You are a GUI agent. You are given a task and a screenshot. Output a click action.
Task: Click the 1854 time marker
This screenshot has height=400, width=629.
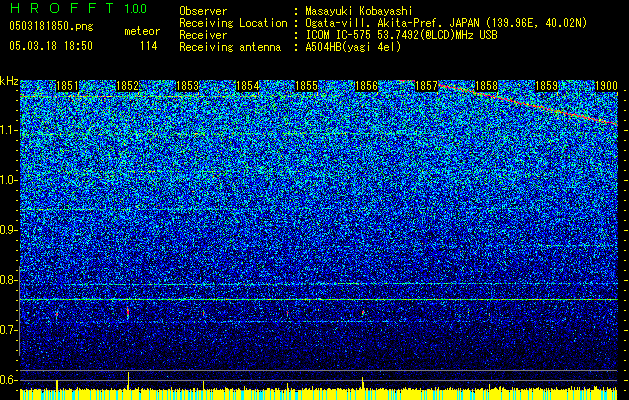[247, 86]
